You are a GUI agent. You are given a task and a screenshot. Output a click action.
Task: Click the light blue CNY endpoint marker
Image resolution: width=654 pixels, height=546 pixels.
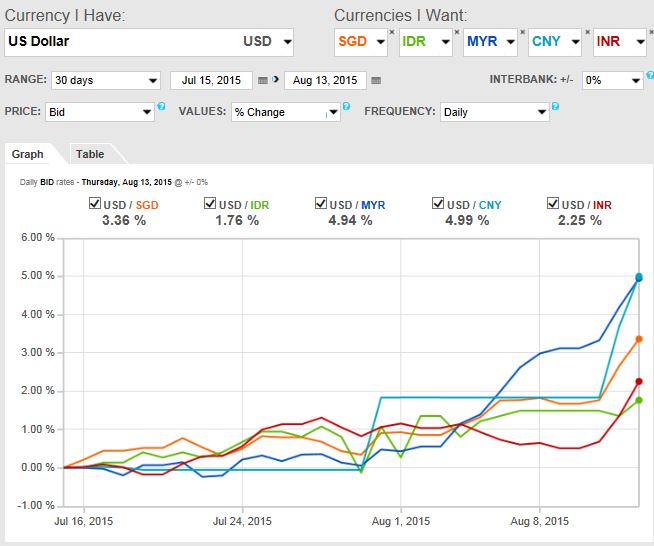click(x=639, y=276)
